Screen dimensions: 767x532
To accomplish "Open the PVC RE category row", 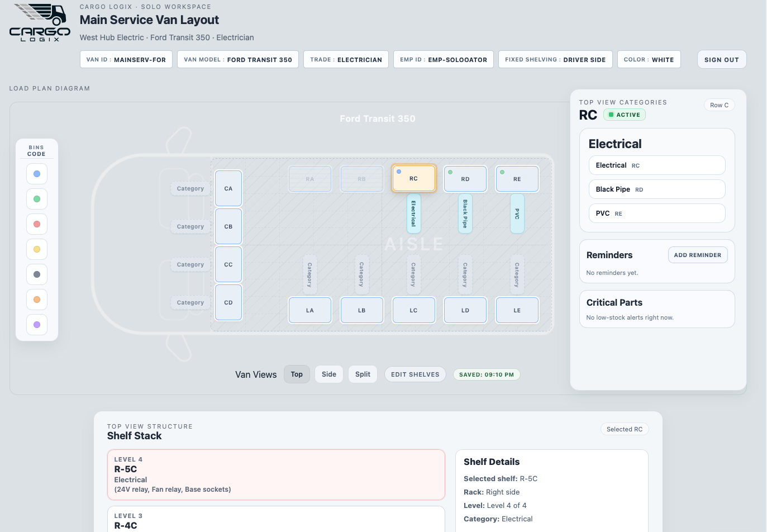I will point(657,213).
